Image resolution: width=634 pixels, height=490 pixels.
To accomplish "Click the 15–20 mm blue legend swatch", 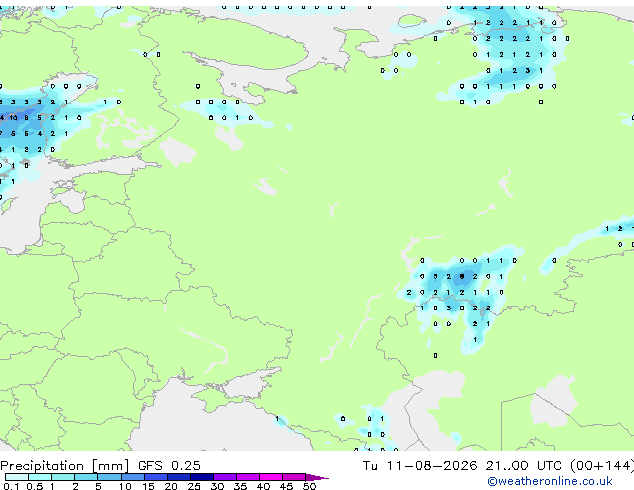I will [x=156, y=477].
